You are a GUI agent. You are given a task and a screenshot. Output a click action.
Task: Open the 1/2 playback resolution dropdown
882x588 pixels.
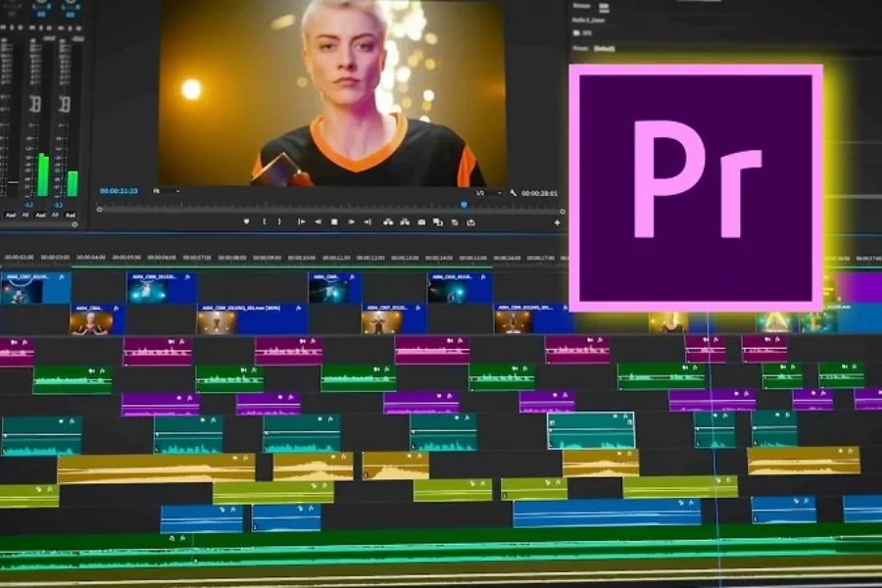(x=488, y=193)
